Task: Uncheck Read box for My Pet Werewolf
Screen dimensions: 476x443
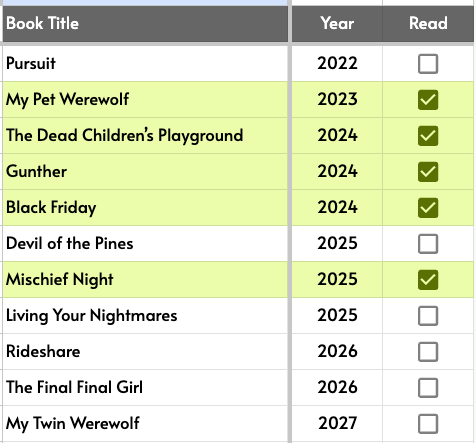Action: [x=428, y=100]
